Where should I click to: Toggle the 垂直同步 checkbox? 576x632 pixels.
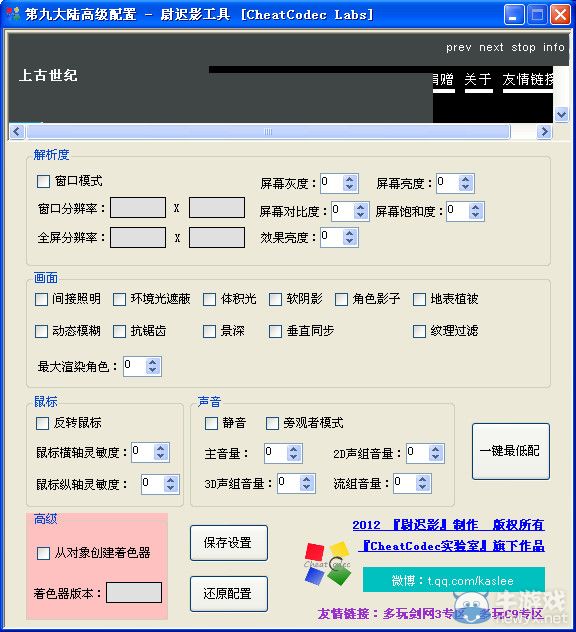[x=275, y=331]
